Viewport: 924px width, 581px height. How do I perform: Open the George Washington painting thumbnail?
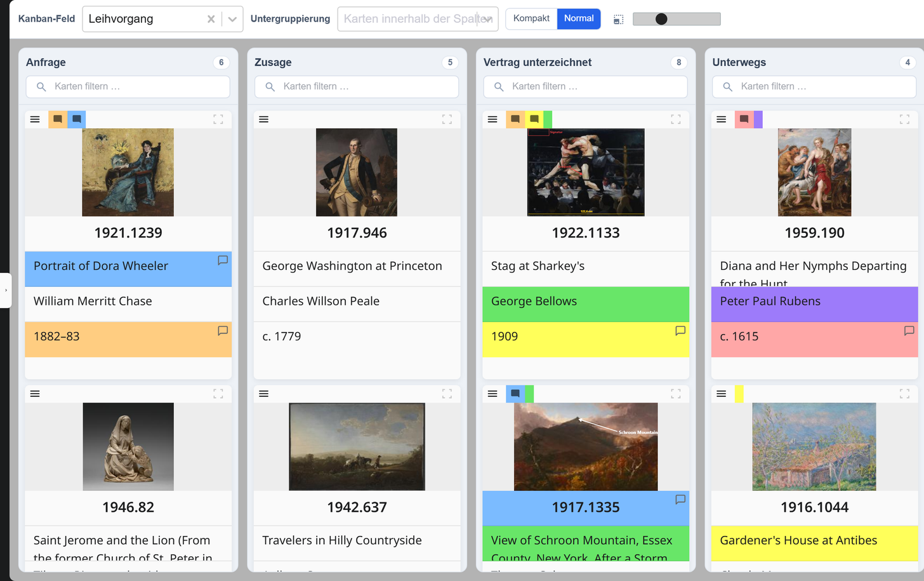click(x=357, y=172)
